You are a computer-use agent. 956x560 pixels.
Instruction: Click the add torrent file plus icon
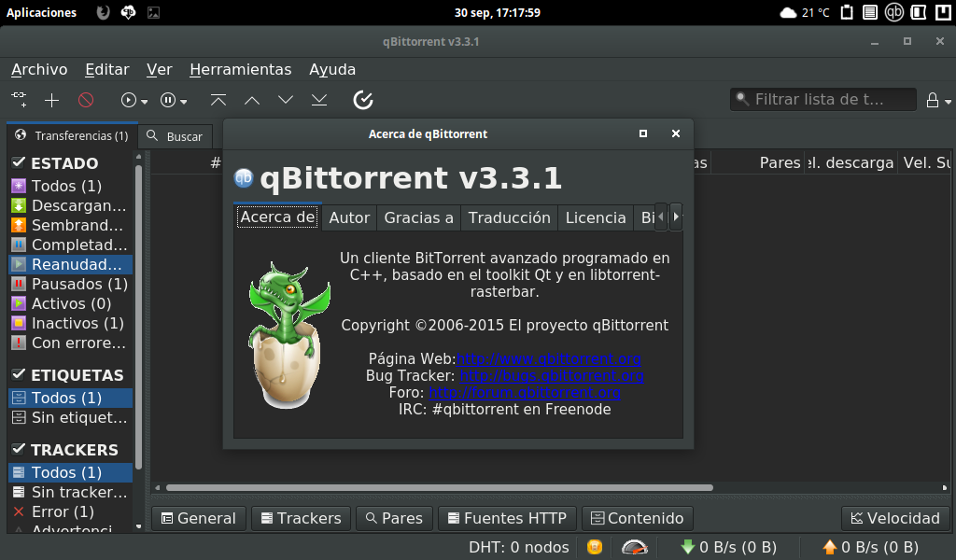coord(52,100)
